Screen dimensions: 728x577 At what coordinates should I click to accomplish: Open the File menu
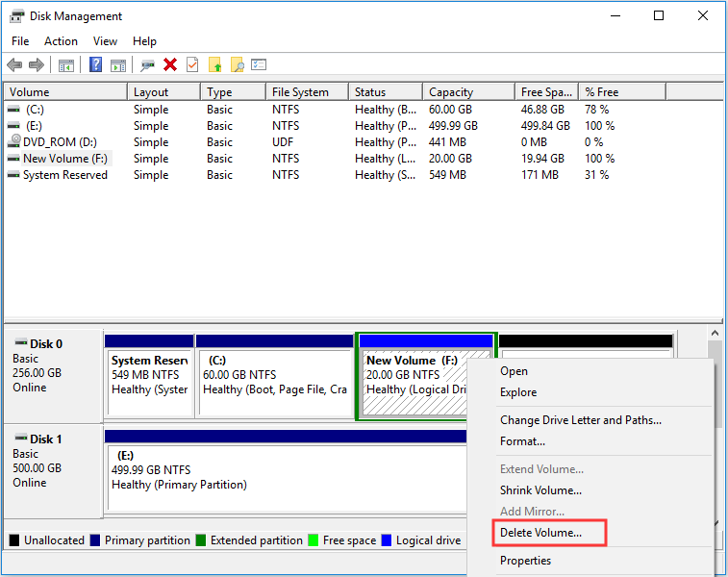(x=20, y=41)
